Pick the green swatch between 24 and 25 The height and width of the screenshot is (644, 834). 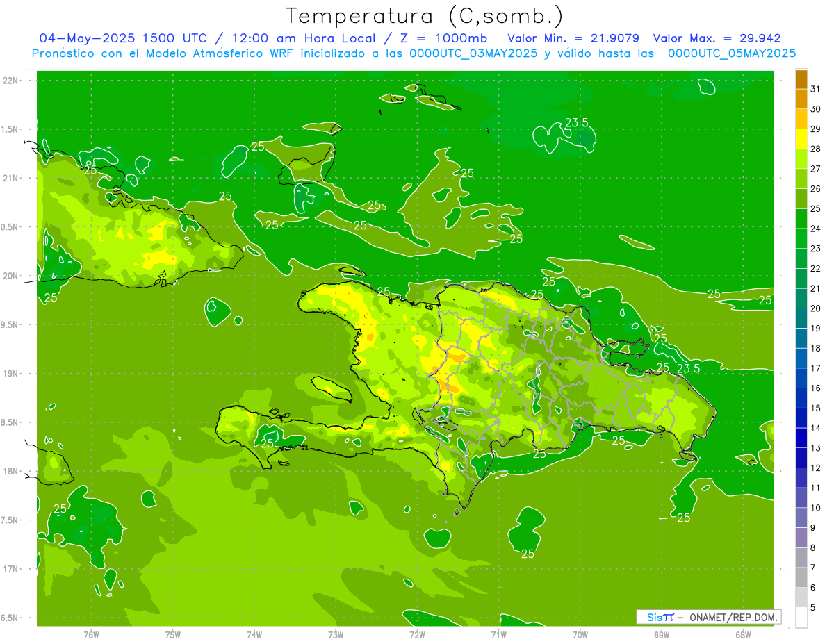pyautogui.click(x=801, y=219)
